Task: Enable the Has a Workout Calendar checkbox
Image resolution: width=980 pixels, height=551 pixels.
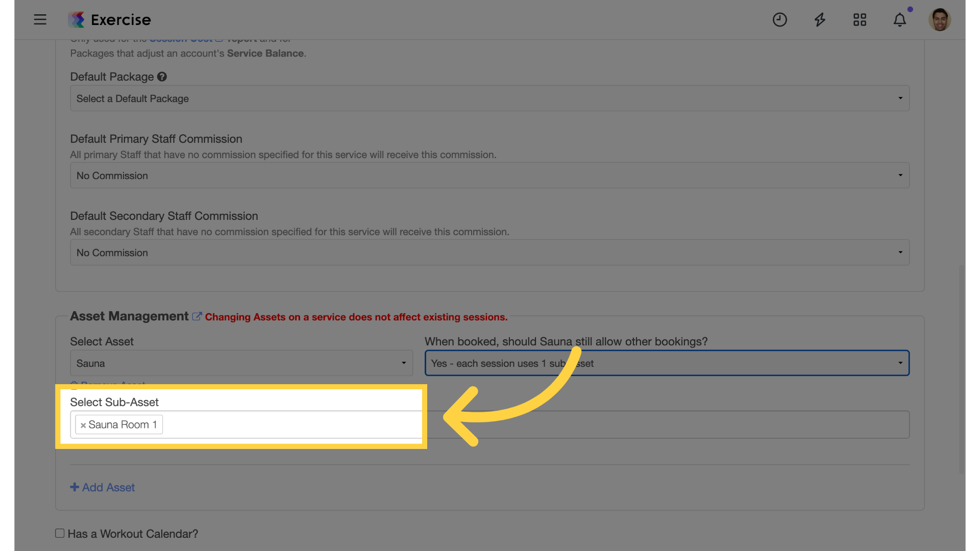Action: (60, 533)
